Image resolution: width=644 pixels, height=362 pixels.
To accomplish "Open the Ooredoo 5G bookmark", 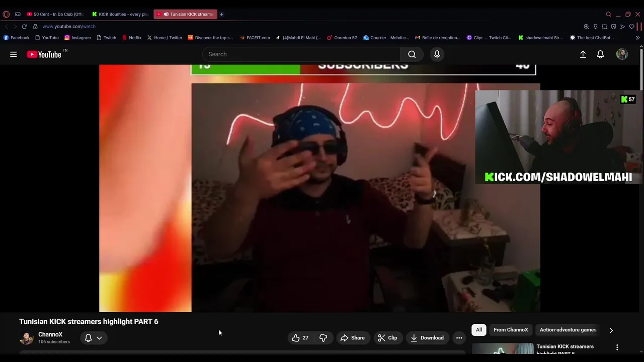I will click(x=342, y=38).
